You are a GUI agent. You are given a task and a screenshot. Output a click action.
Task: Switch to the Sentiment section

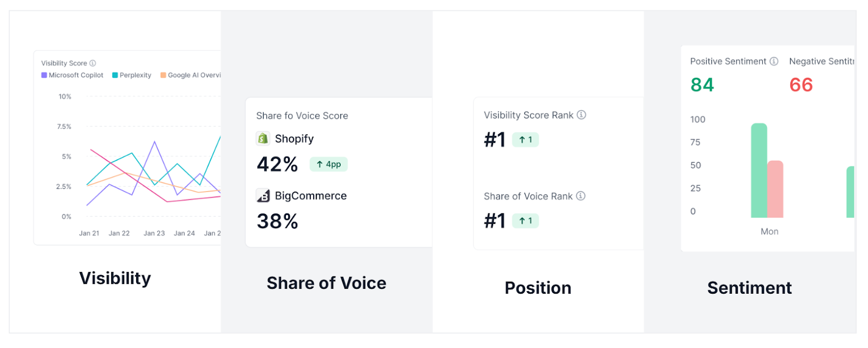pyautogui.click(x=749, y=287)
